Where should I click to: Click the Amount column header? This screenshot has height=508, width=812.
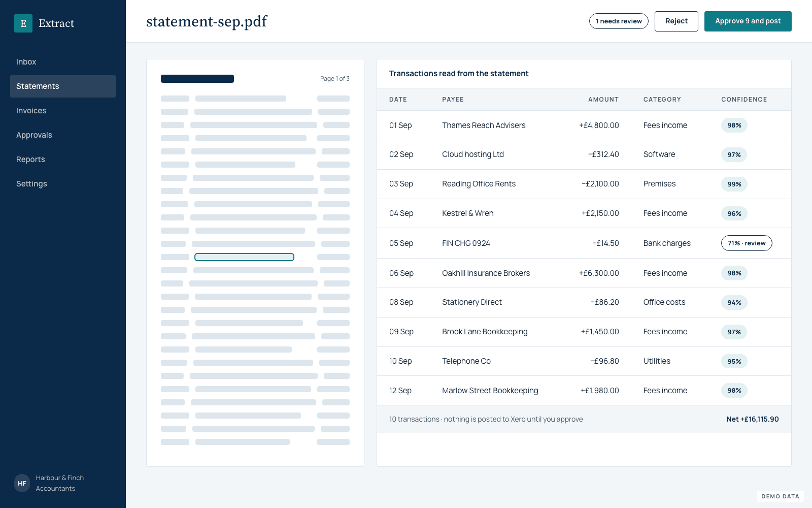click(x=603, y=100)
